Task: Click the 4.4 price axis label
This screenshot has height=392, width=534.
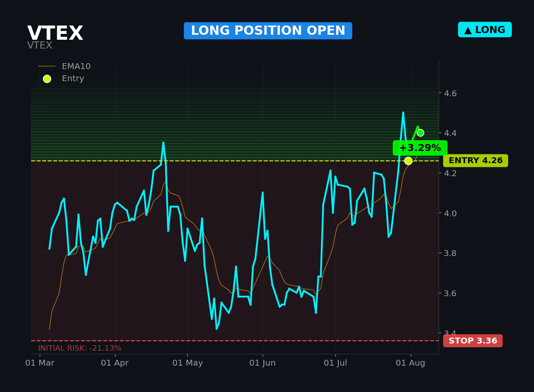Action: coord(450,133)
